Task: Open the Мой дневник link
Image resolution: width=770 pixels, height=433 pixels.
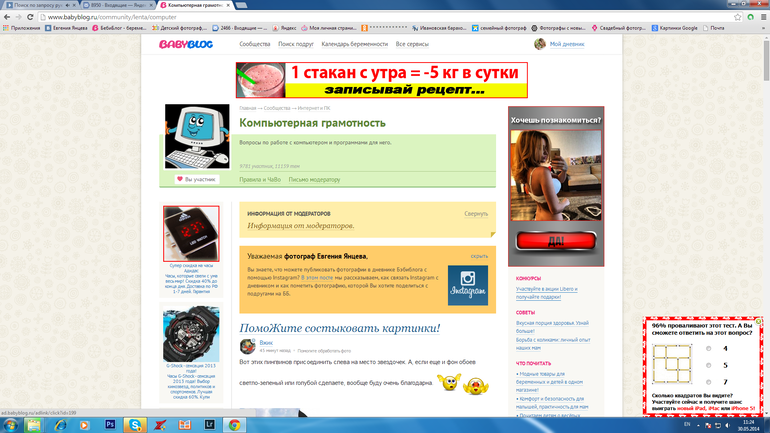Action: point(567,44)
